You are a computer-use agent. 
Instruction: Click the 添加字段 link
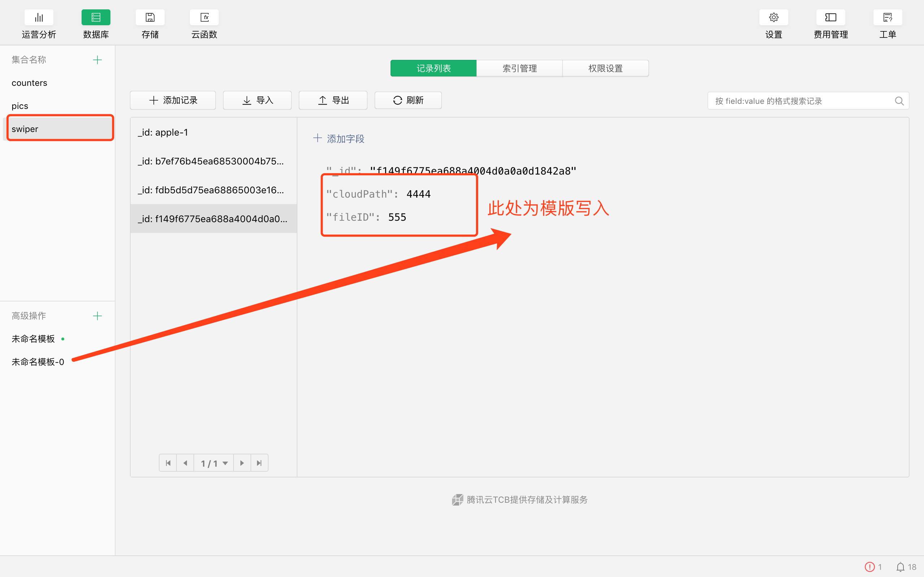[x=339, y=138]
